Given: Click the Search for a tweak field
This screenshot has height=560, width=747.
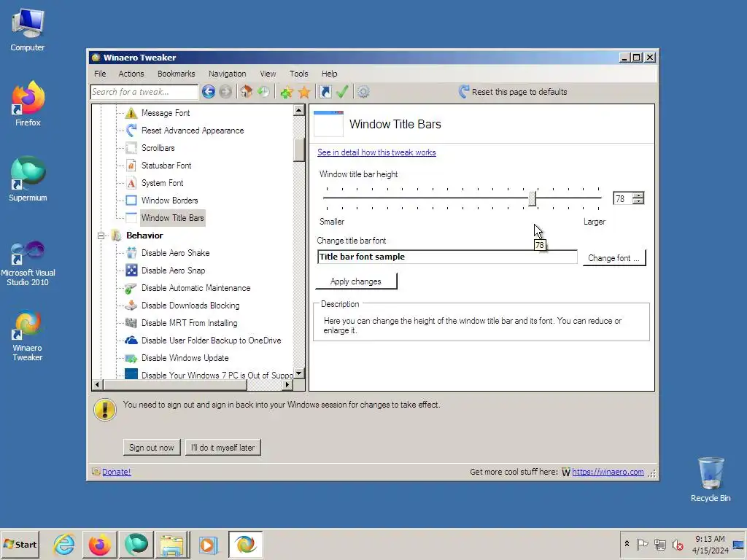Looking at the screenshot, I should point(144,92).
